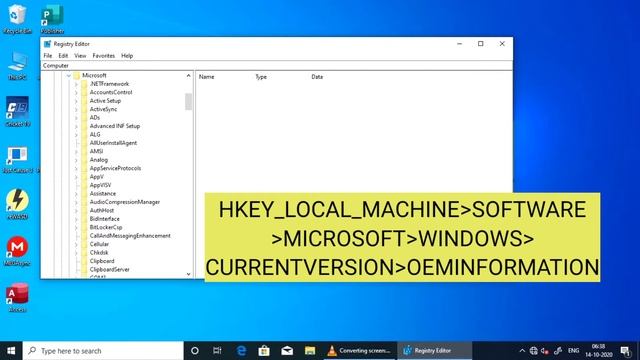
Task: Open the This PC desktop icon
Action: pyautogui.click(x=17, y=65)
